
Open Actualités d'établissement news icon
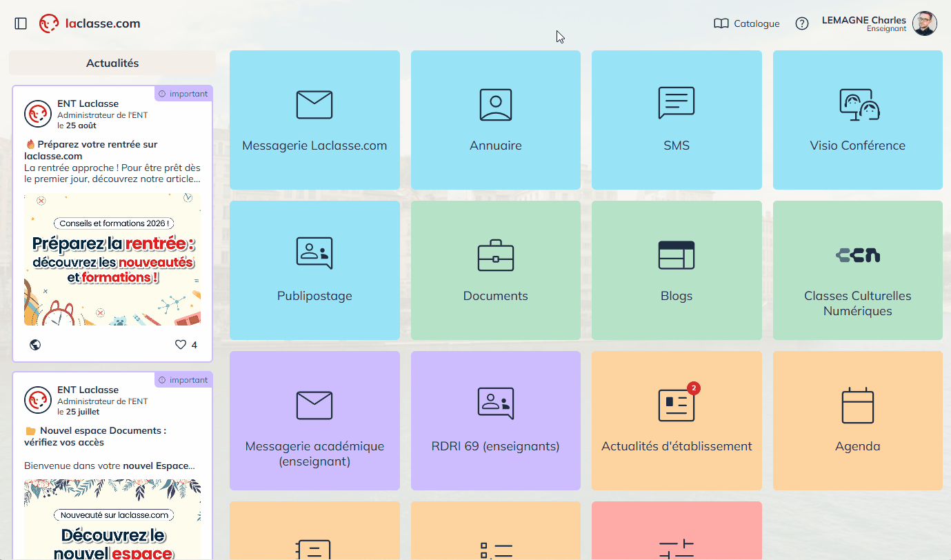pyautogui.click(x=677, y=406)
